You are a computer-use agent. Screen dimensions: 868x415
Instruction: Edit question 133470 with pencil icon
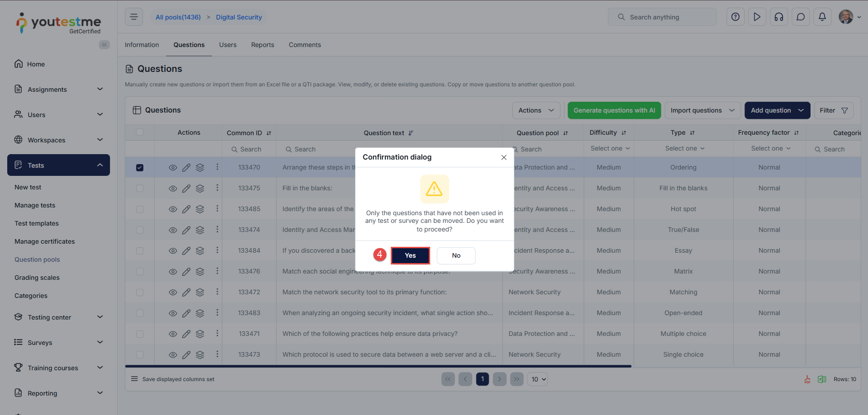(186, 168)
